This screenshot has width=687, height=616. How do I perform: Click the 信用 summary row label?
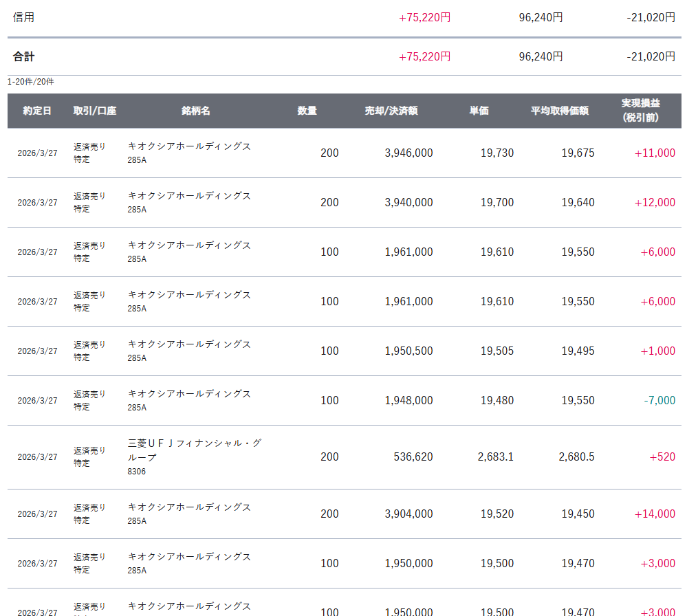[x=23, y=17]
